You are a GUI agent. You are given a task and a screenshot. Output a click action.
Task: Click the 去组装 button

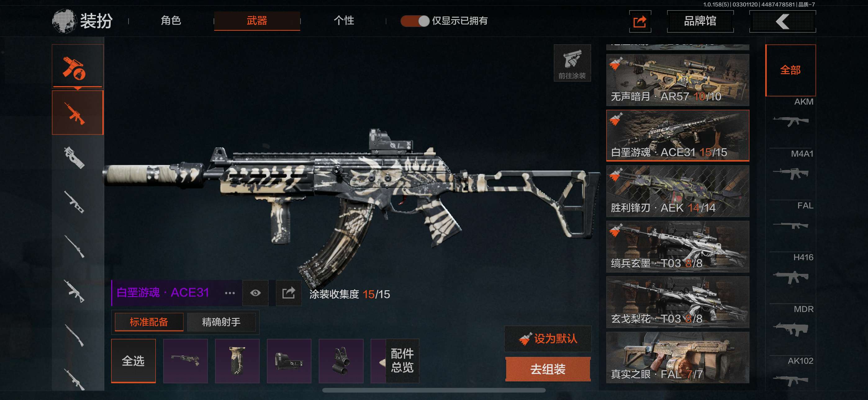point(548,369)
